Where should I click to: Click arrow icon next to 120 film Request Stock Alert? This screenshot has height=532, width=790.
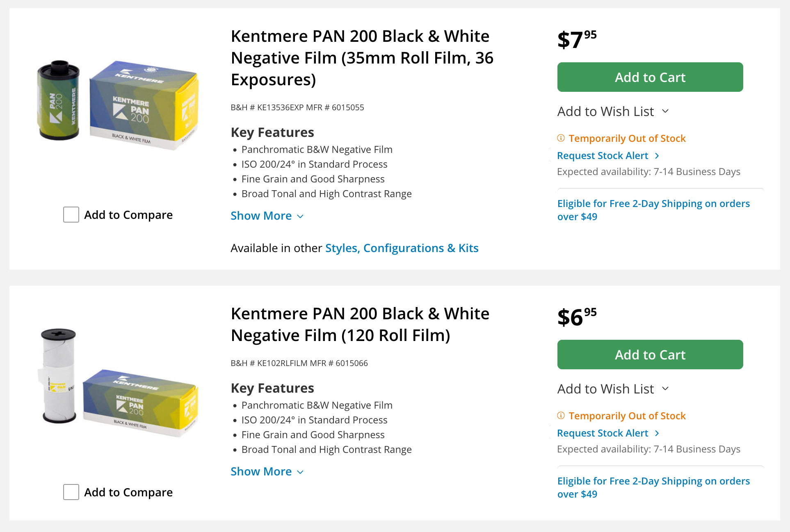point(657,433)
